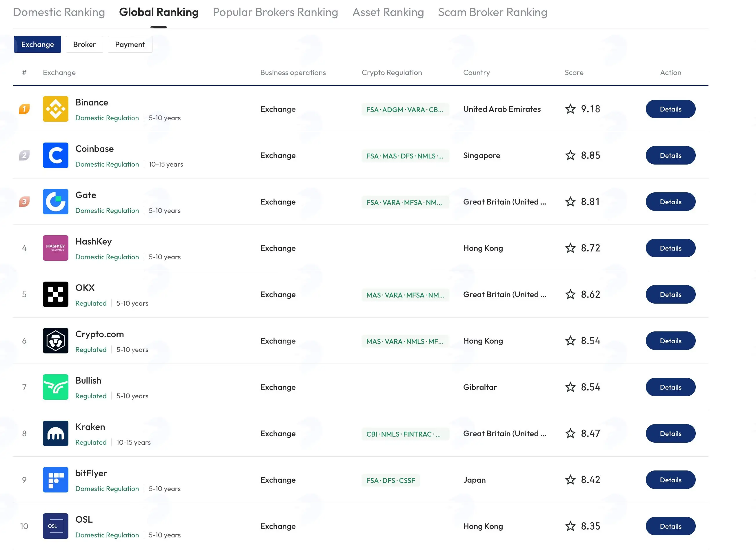Click the star icon beside Coinbase score 8.85
Screen dimensions: 756x551
tap(570, 156)
